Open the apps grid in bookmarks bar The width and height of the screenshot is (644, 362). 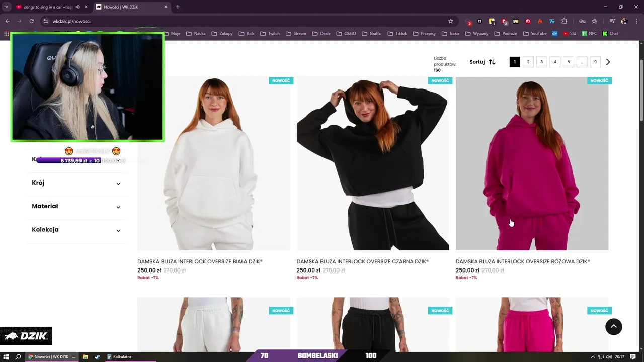click(x=7, y=34)
